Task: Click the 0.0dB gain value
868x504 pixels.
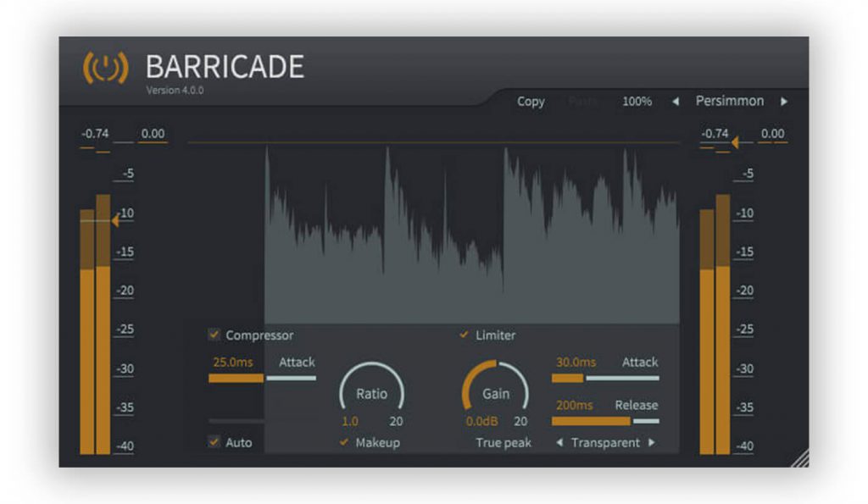Action: pyautogui.click(x=481, y=422)
